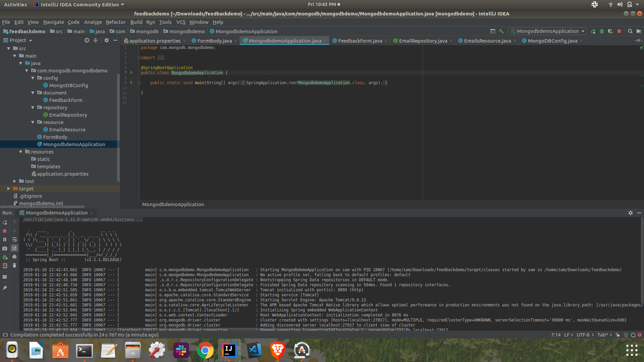Click the Print icon in console toolbar
Image resolution: width=644 pixels, height=362 pixels.
pos(14,257)
